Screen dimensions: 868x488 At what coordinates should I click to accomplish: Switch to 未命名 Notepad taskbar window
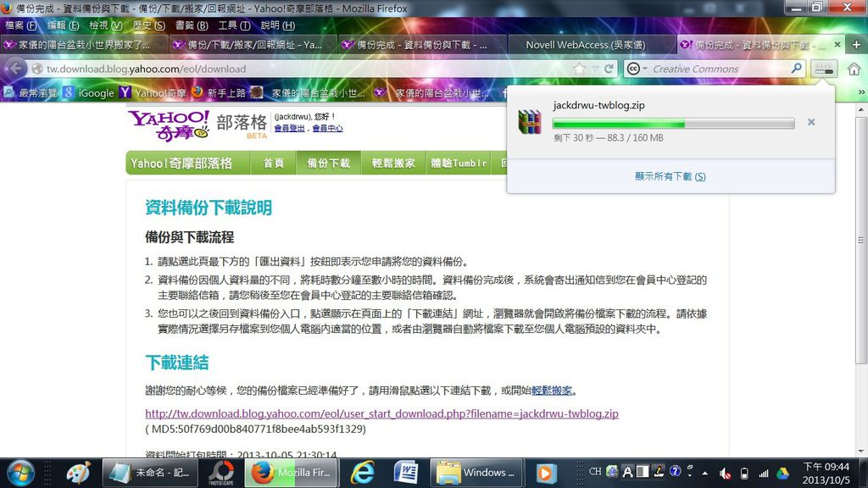pos(149,473)
